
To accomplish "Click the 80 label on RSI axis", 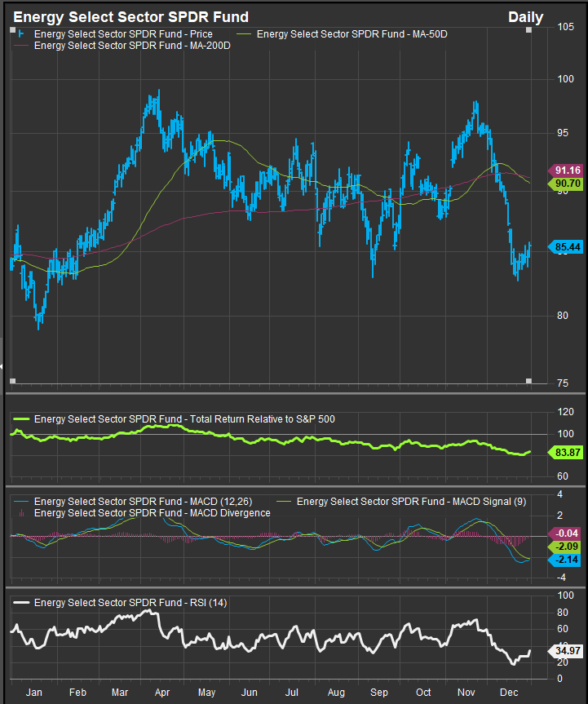I will [x=563, y=613].
